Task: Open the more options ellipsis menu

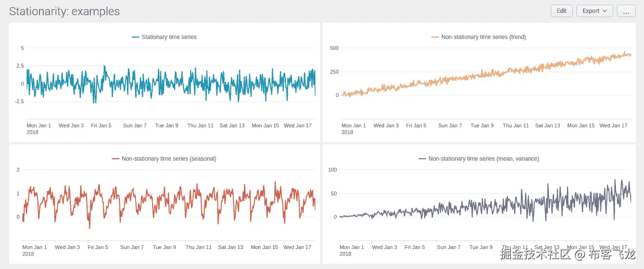Action: tap(626, 11)
